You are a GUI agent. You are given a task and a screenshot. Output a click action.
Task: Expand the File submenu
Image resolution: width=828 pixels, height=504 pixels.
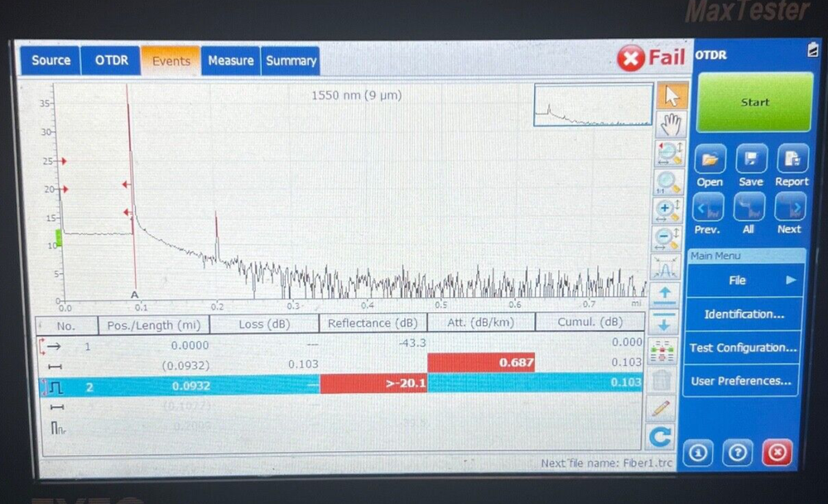(737, 281)
